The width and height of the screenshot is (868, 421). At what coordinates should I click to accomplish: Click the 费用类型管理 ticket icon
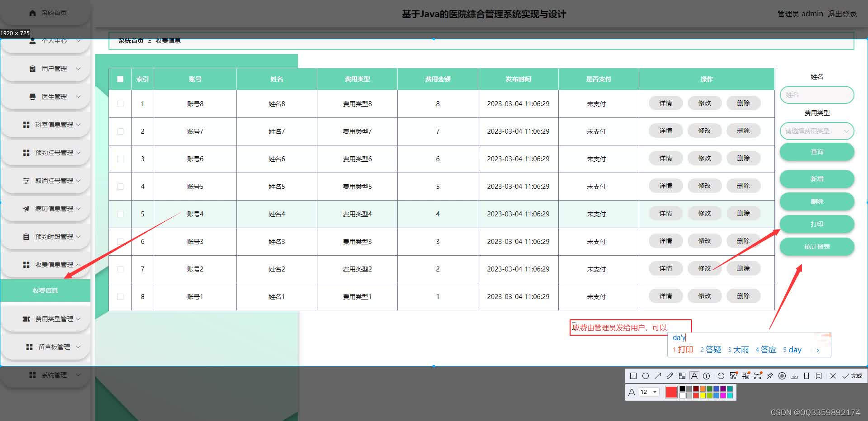(26, 319)
